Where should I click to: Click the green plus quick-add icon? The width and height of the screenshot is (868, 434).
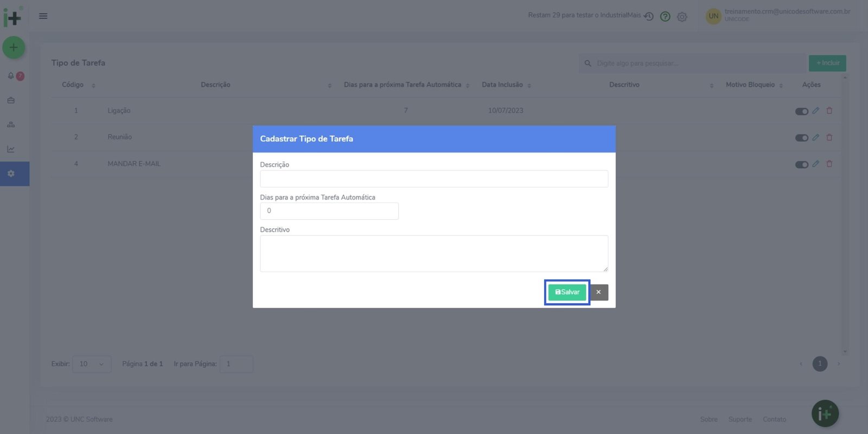14,48
